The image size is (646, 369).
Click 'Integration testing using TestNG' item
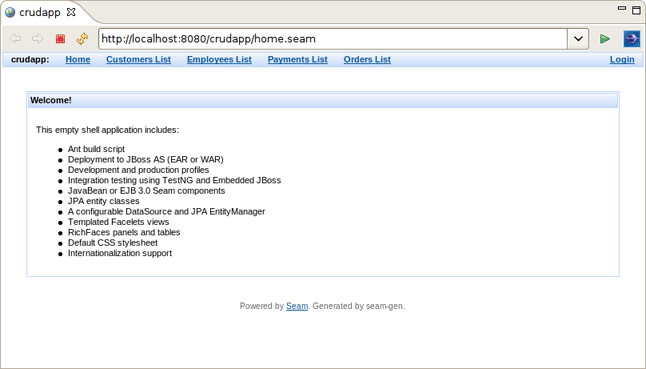174,180
